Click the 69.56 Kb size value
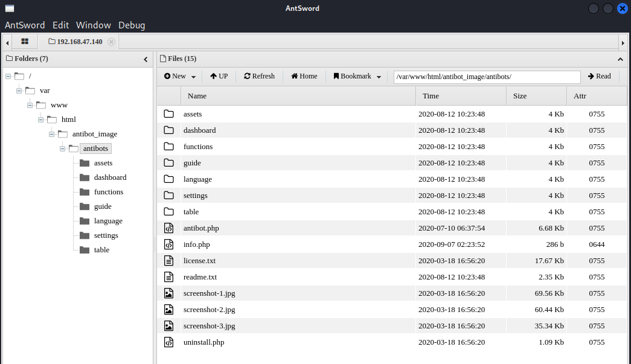 (549, 293)
